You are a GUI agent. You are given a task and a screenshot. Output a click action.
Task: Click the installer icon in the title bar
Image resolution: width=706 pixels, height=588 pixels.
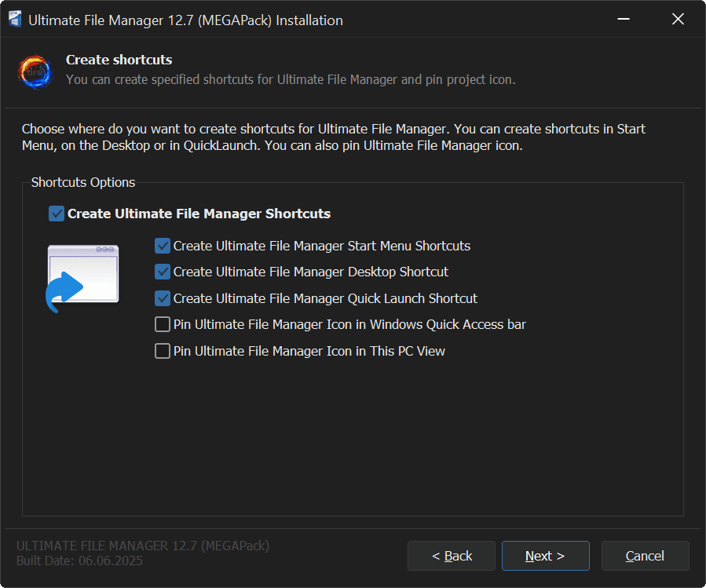15,20
